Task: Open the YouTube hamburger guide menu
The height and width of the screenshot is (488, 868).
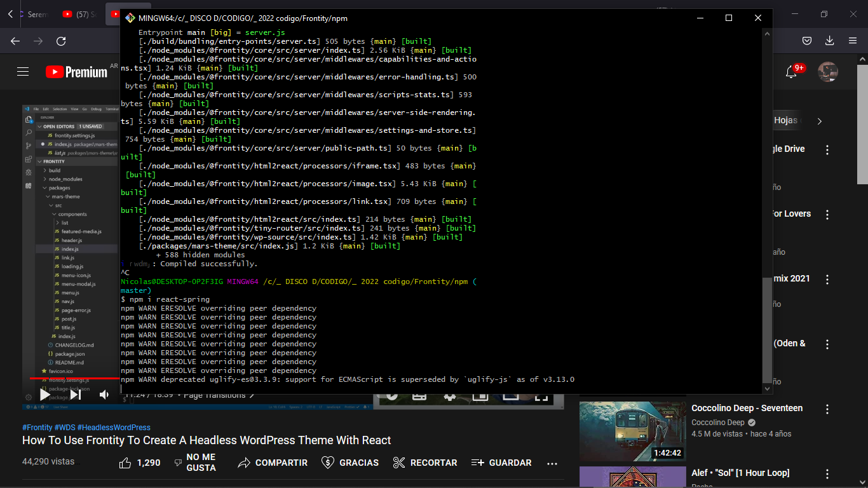Action: (23, 72)
